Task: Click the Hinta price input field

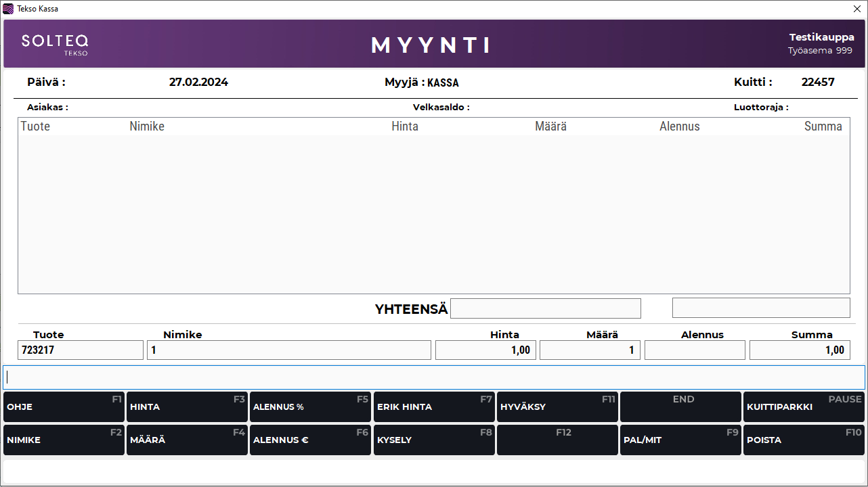Action: click(485, 350)
